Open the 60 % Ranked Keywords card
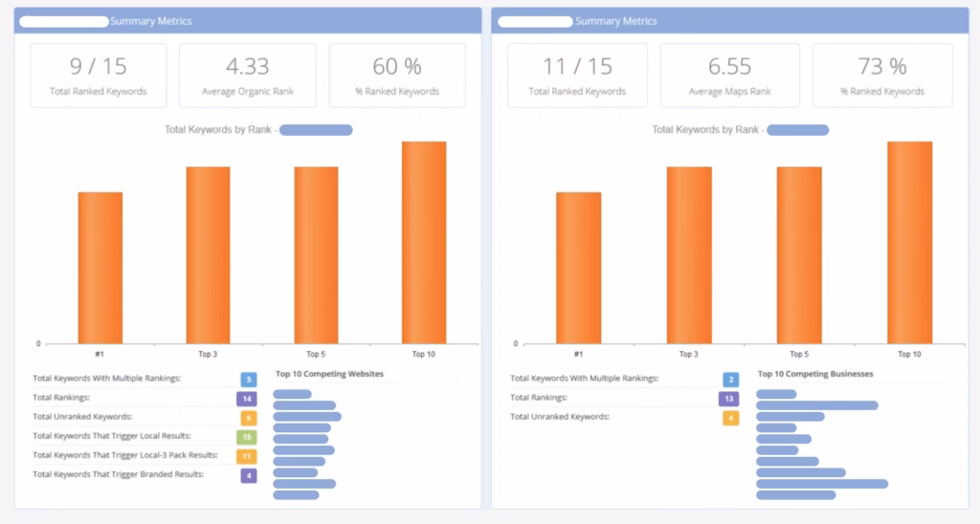Viewport: 980px width, 524px height. click(397, 75)
